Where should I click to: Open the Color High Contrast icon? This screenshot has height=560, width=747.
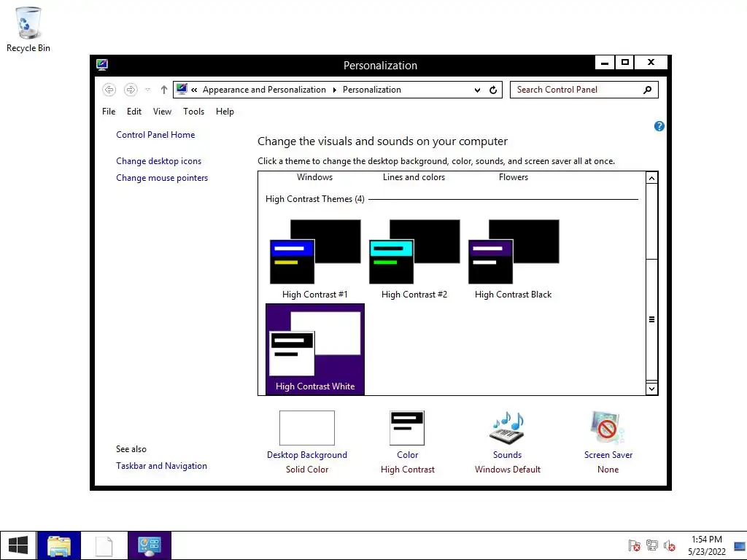coord(407,427)
